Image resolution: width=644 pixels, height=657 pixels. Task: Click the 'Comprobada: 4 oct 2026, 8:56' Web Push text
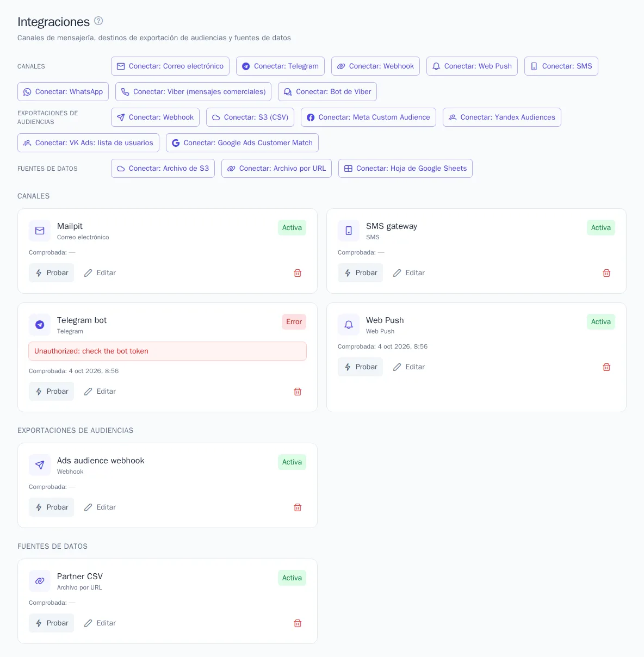click(382, 346)
